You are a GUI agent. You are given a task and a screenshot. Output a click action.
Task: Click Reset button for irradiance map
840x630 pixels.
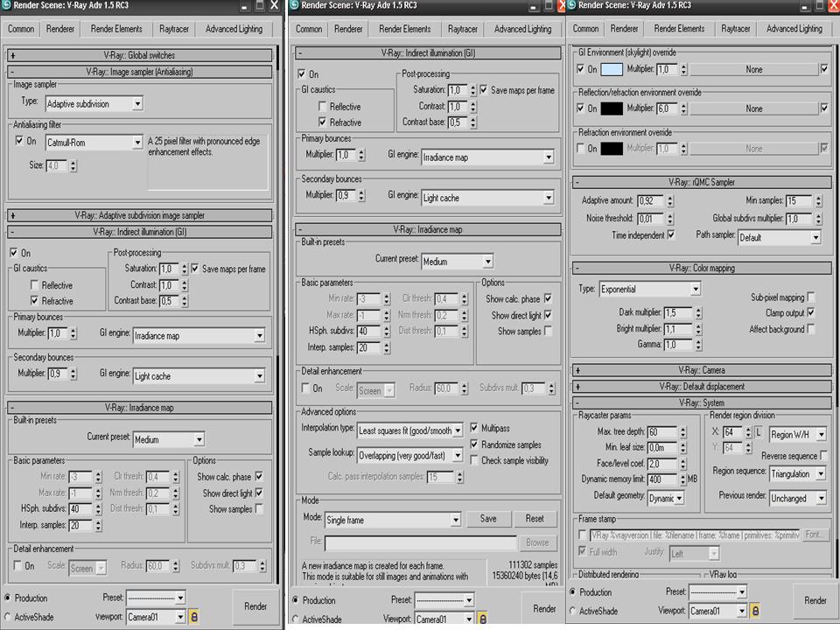point(534,519)
